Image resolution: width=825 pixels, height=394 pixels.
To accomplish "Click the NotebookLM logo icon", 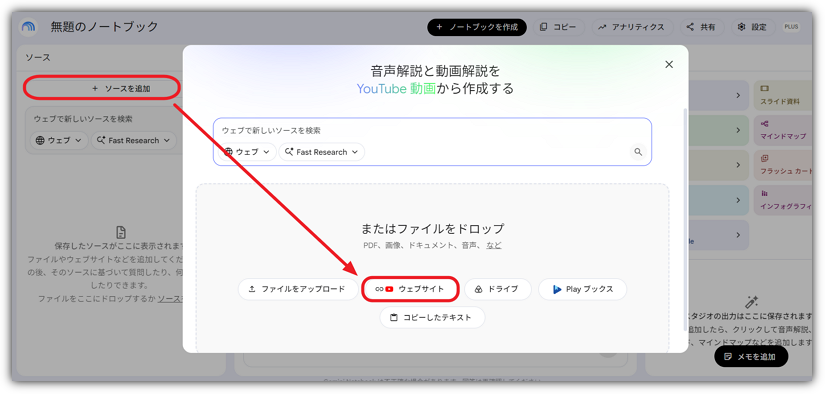I will click(x=27, y=27).
